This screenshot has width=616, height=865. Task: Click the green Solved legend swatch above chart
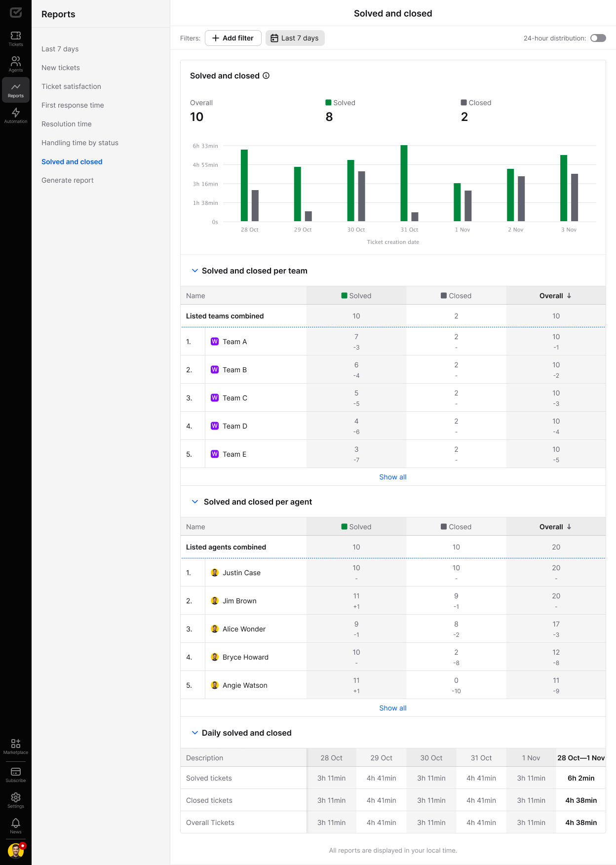(328, 103)
